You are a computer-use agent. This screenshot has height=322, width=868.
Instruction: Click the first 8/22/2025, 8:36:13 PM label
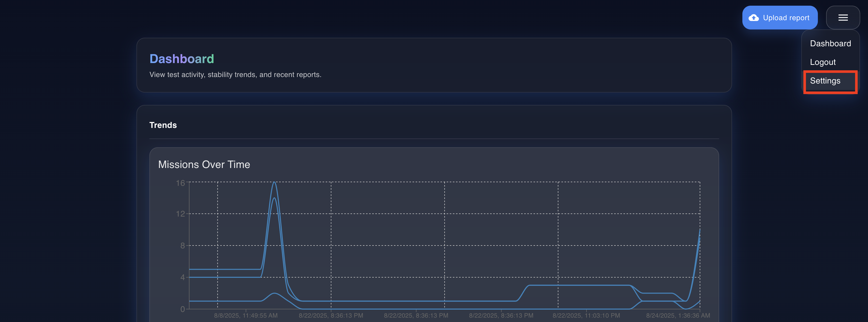point(331,316)
